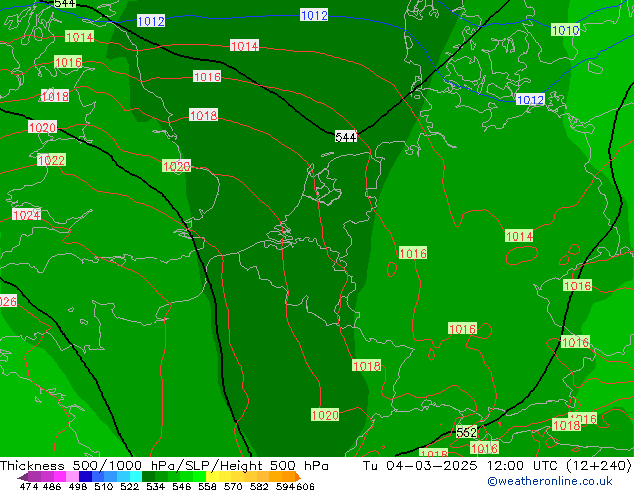Screen dimensions: 634x490
Task: Click the '(12+240)' forecast offset text
Action: pos(598,466)
